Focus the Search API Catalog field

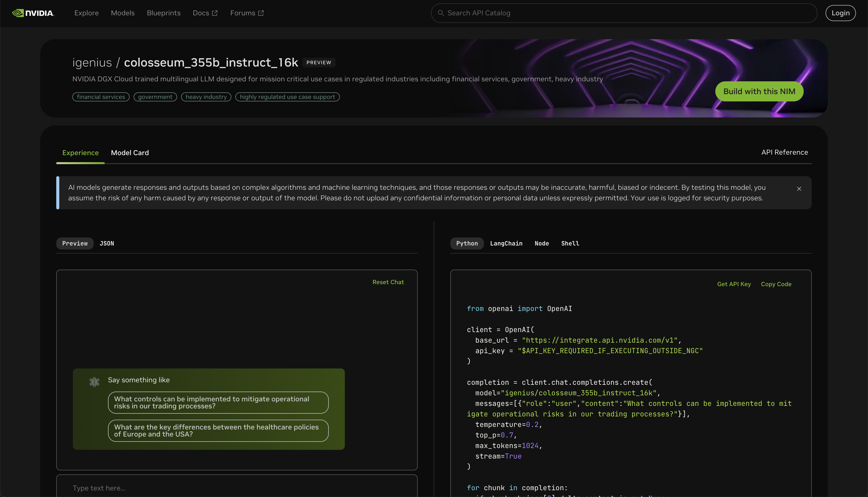click(624, 13)
